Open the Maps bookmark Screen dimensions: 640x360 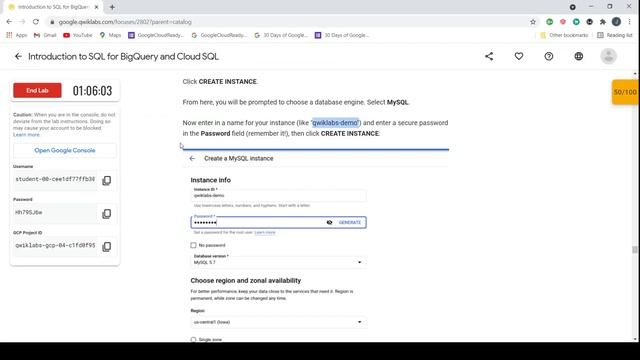point(110,35)
